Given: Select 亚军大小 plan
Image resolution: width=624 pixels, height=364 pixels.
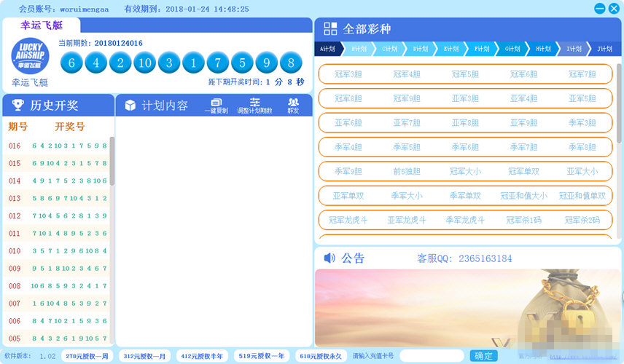Looking at the screenshot, I should [x=582, y=171].
